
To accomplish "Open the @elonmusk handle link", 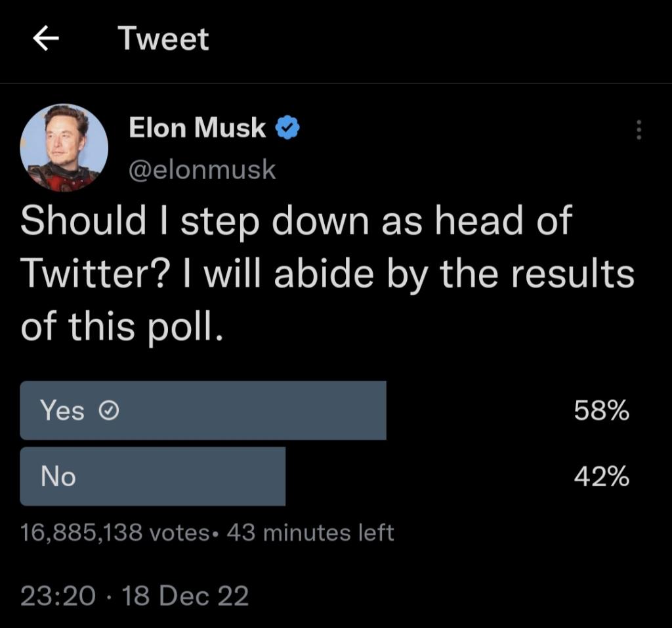I will [x=203, y=170].
